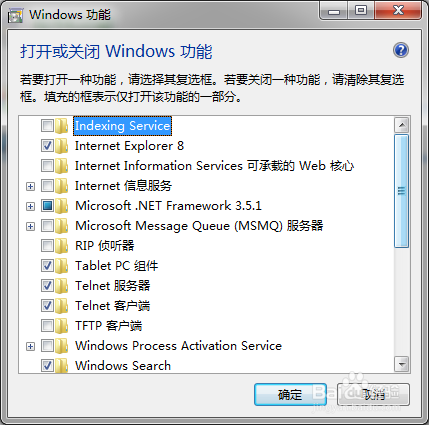Click the feature list scrollbar thumb

[402, 191]
